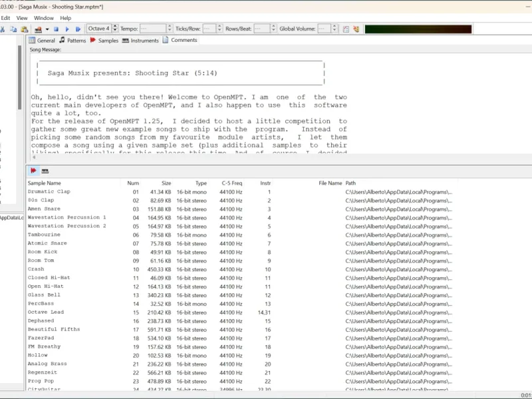Click the Paste clipboard icon

tap(24, 29)
